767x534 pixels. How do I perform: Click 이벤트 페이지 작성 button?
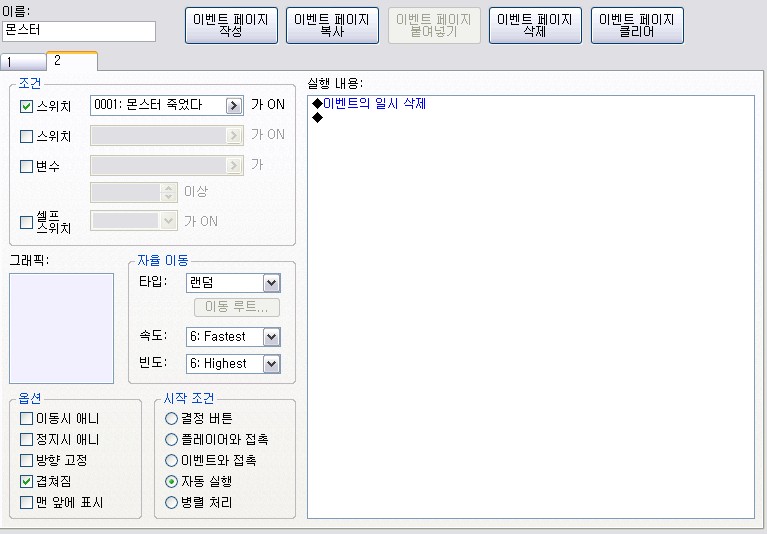(x=231, y=26)
